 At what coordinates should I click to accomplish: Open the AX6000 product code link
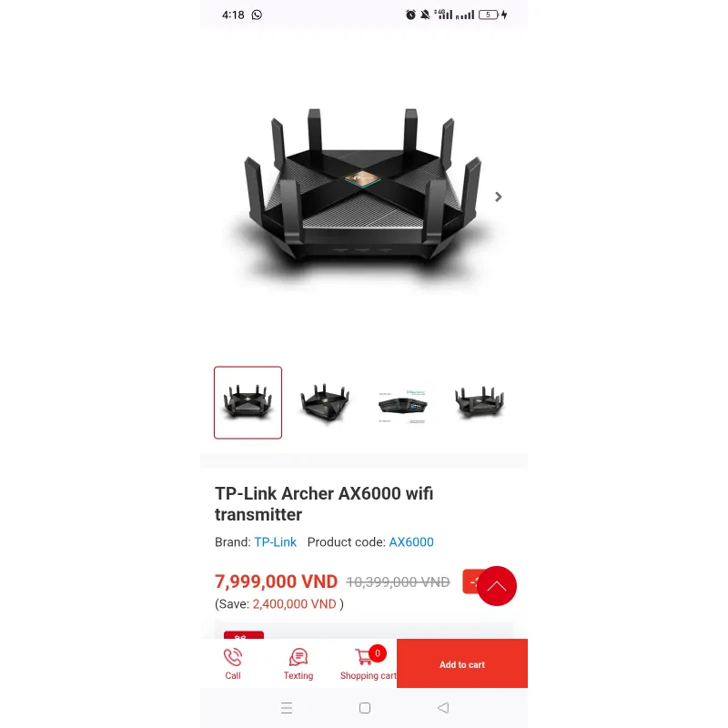click(411, 541)
